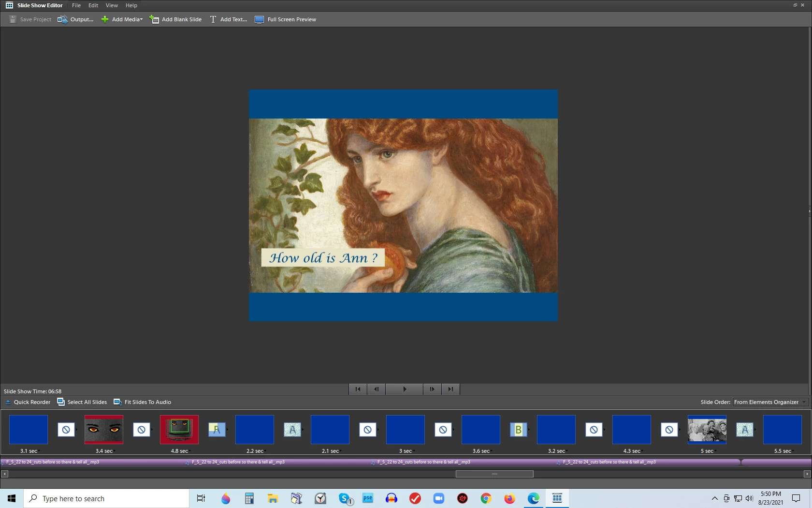
Task: Click the no-transition icon after the 3.1 sec slide
Action: pyautogui.click(x=66, y=430)
